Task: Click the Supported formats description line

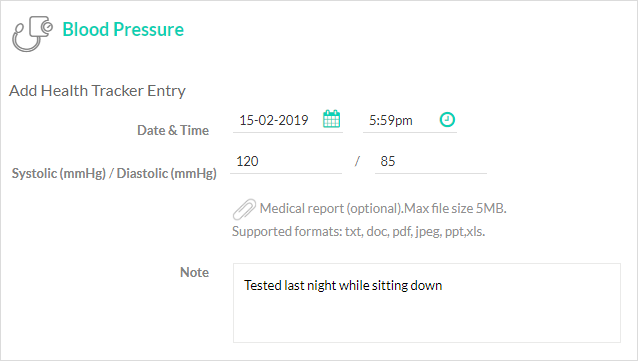Action: coord(358,232)
